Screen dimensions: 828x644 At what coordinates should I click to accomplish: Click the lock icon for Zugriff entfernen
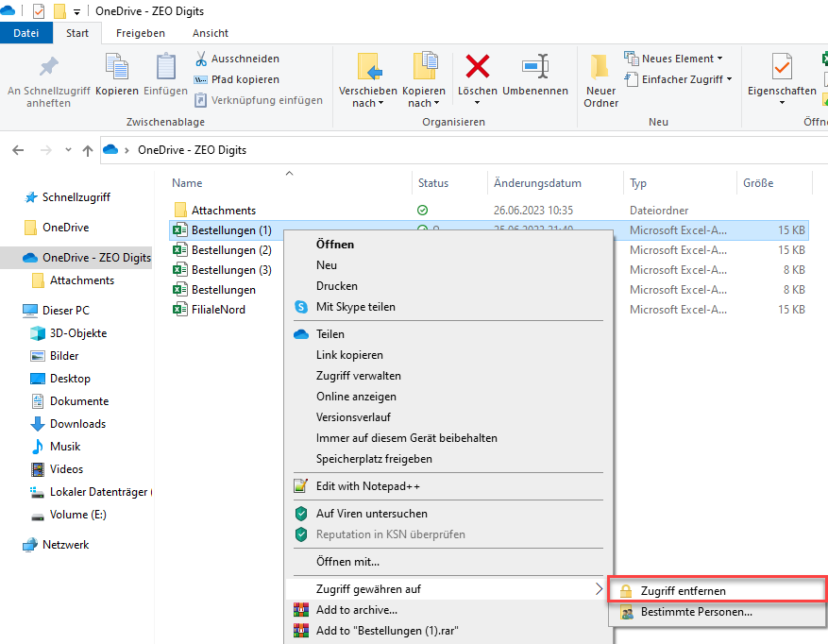coord(626,591)
